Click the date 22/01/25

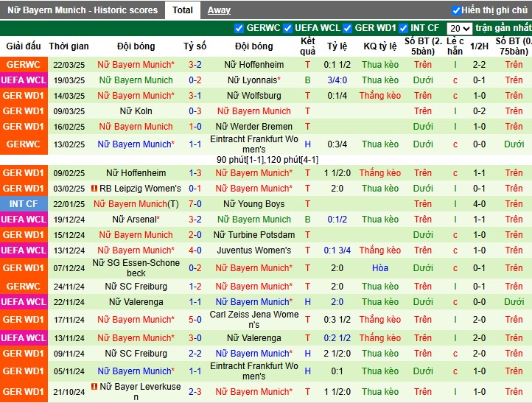coord(69,204)
